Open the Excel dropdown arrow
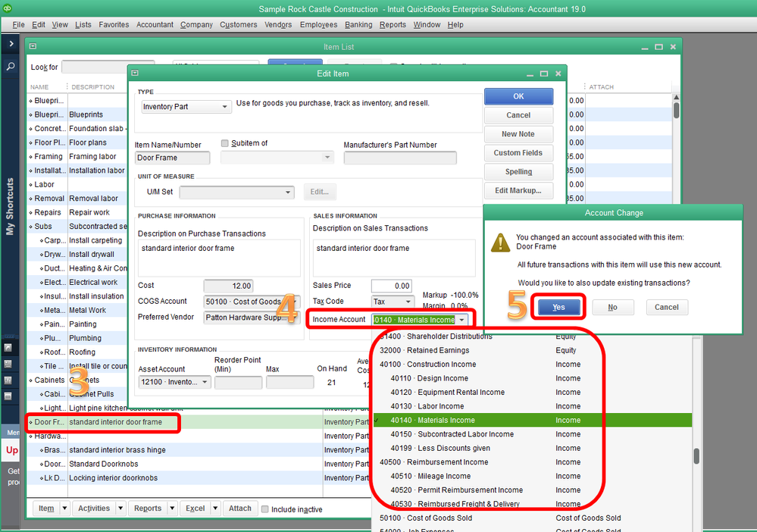757x532 pixels. coord(215,509)
